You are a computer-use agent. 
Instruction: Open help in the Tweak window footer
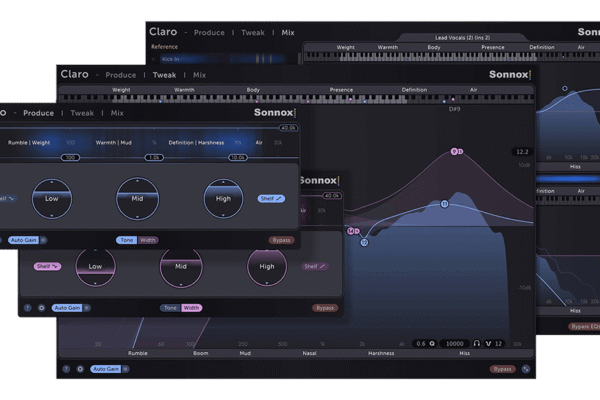pyautogui.click(x=66, y=369)
